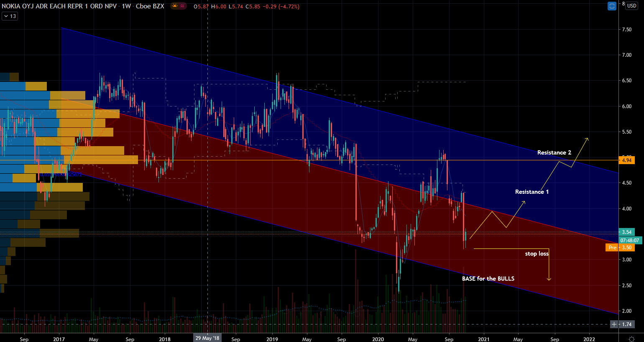Screen dimensions: 644x342
Task: Select the close value C5.85
Action: 253,7
